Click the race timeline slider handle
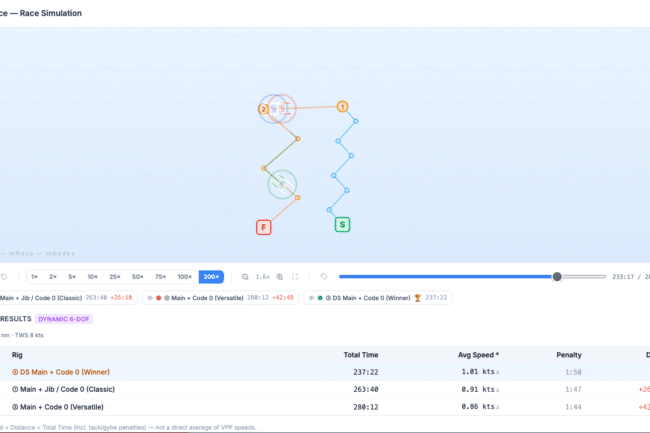The height and width of the screenshot is (433, 650). click(x=557, y=277)
